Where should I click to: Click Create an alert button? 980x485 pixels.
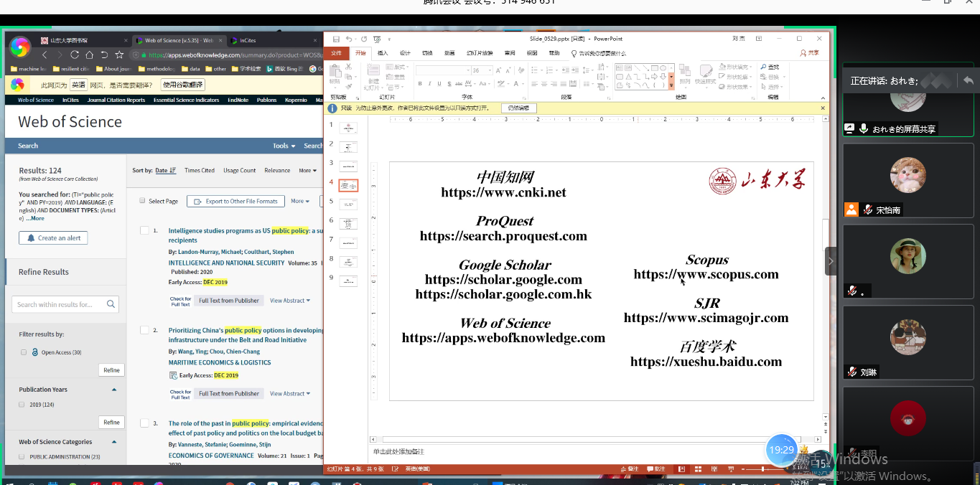pyautogui.click(x=53, y=238)
